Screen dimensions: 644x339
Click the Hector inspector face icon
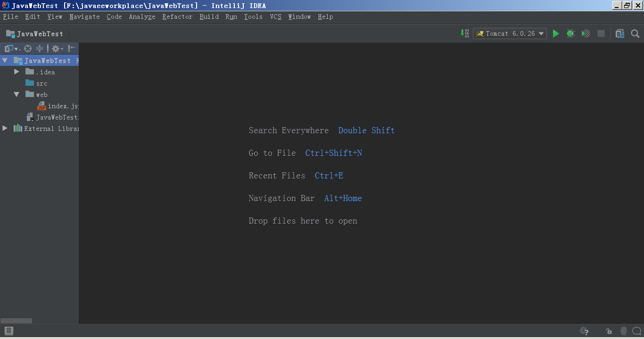[624, 331]
